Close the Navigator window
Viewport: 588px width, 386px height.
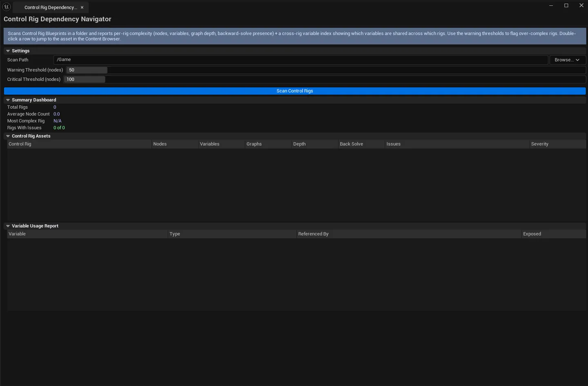point(581,5)
